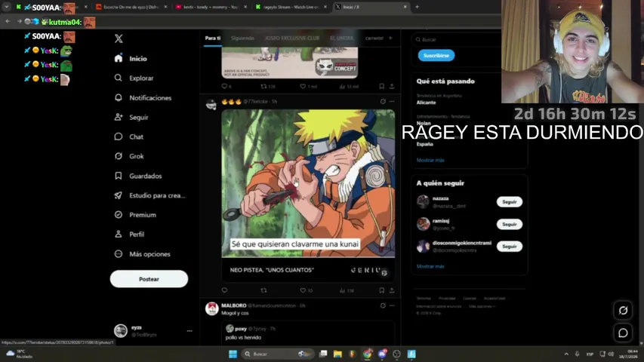Open the 77keloke profile avatar
Viewport: 644px width, 362px height.
[x=211, y=105]
